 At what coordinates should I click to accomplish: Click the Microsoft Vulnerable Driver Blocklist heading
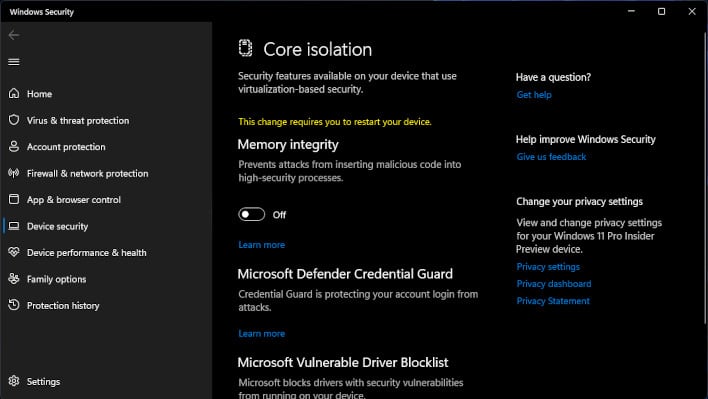pos(343,362)
